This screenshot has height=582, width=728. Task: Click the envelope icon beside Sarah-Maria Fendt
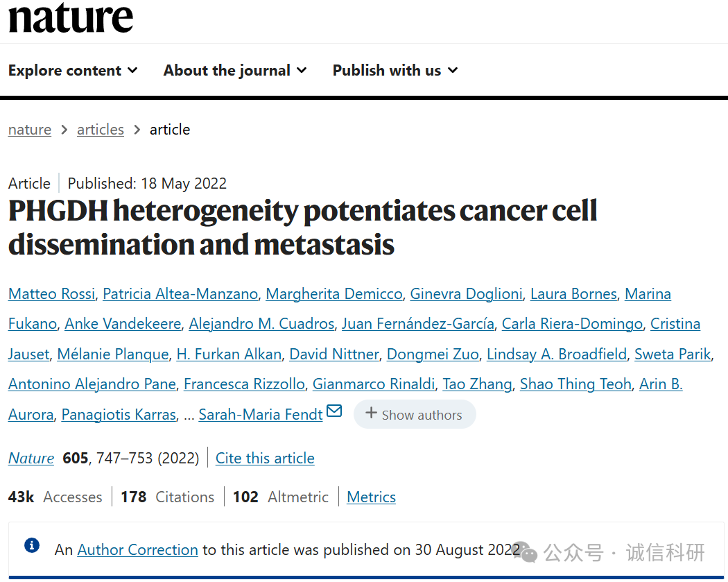tap(334, 411)
